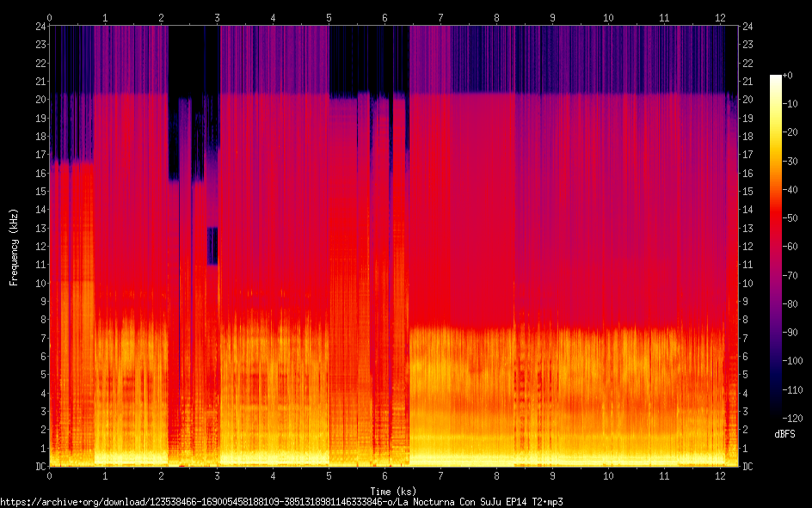Click the 'dBFS' label under the color scale
812x508 pixels.
point(784,434)
